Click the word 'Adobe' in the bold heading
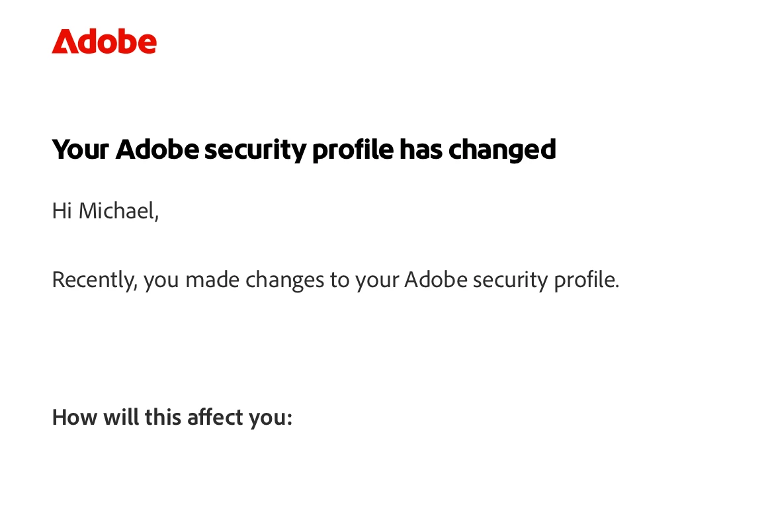This screenshot has height=532, width=770. [x=156, y=150]
